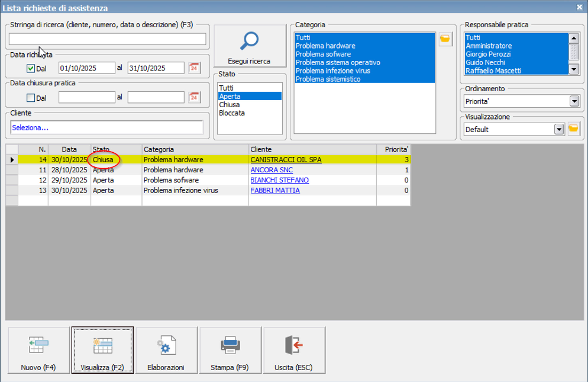Click the folder icon beside Visualizzazione dropdown

[573, 129]
